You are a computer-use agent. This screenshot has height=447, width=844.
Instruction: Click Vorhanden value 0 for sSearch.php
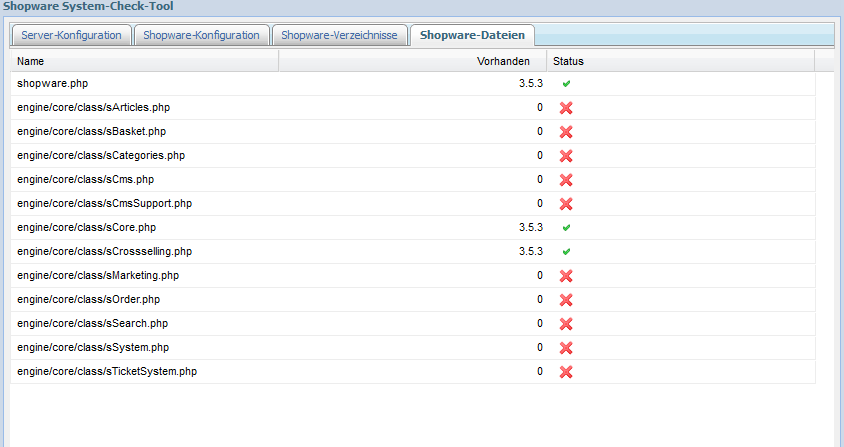tap(540, 323)
